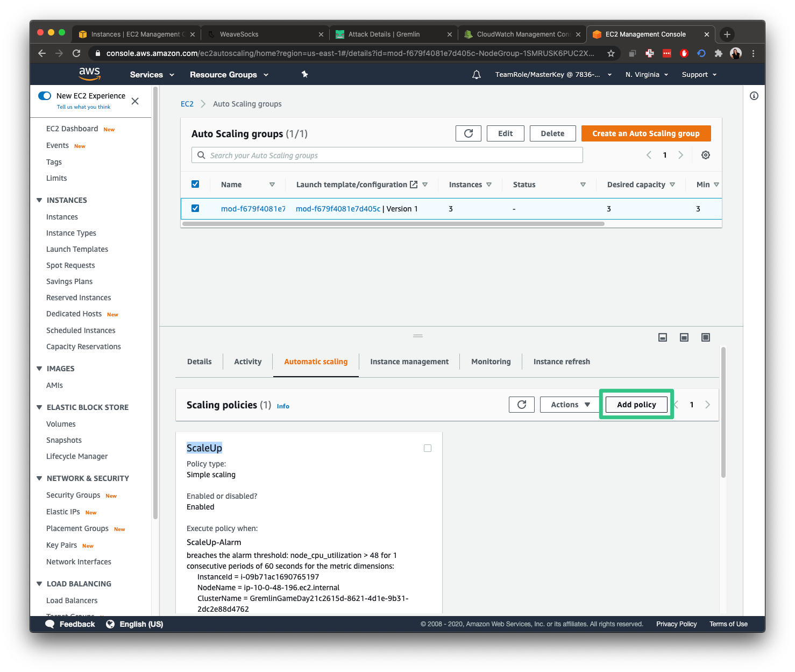Image resolution: width=795 pixels, height=672 pixels.
Task: Collapse the NETWORK & SECURITY section
Action: 39,478
